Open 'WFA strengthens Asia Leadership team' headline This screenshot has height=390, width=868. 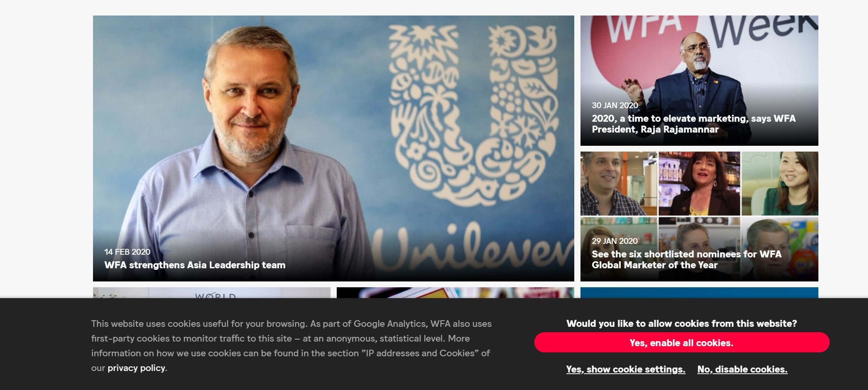pos(195,265)
